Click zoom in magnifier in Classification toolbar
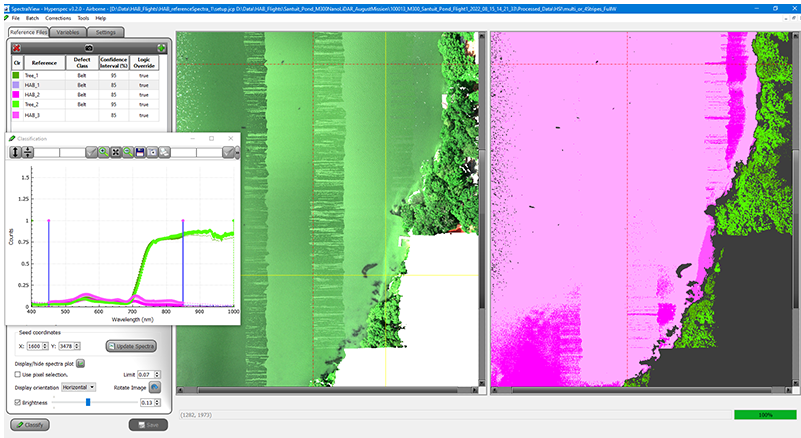The image size is (801, 438). (x=104, y=152)
